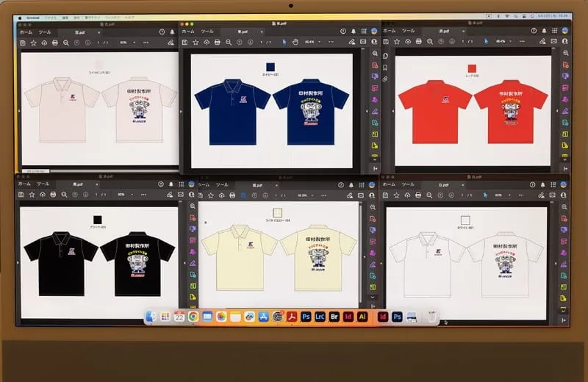Click the black color swatch above the shirts
The image size is (588, 382).
point(98,220)
